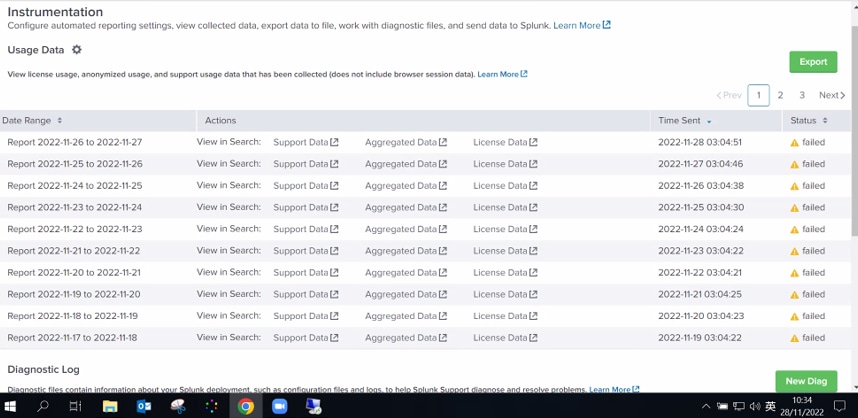Open Support Data for 2022-11-21 to 2022-11-22 report
Viewport: 858px width, 418px height.
coord(306,251)
